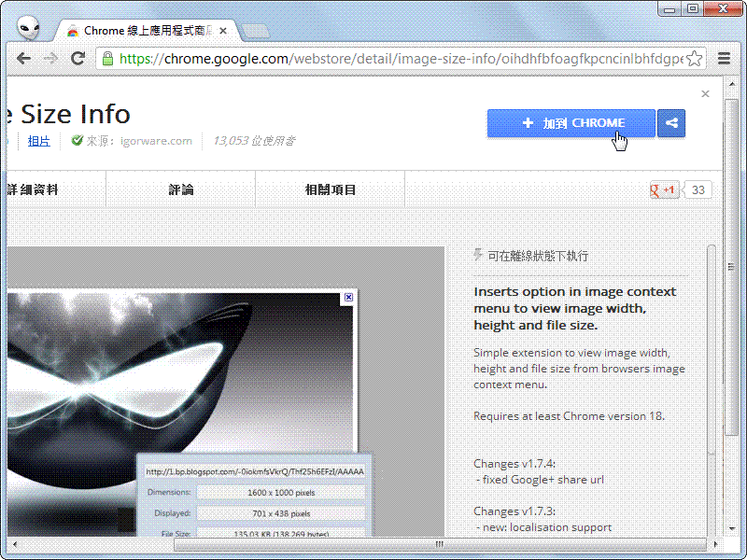
Task: Close the extension detail overlay
Action: point(706,94)
